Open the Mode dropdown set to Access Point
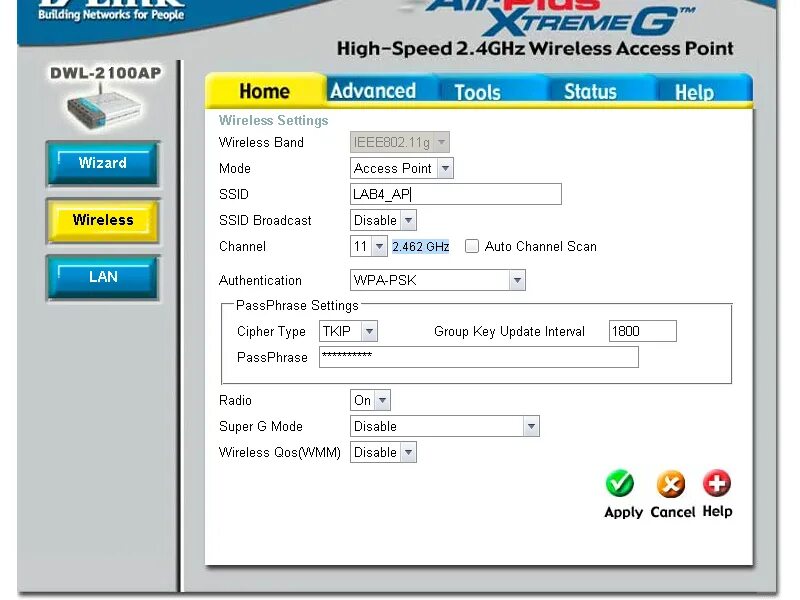 [402, 168]
